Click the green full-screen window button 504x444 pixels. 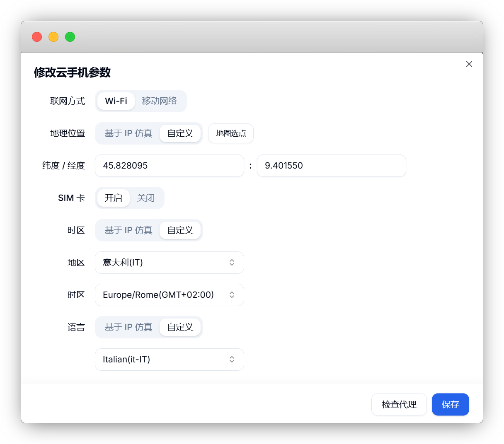70,37
